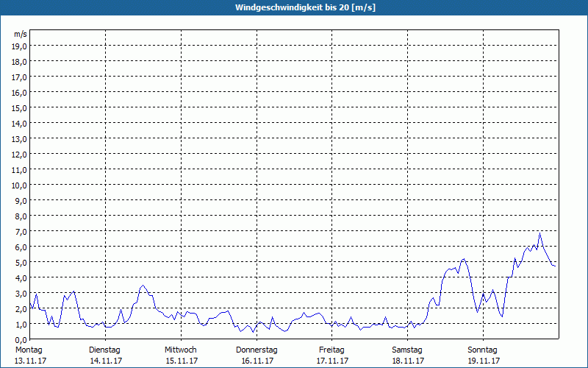The image size is (588, 368).
Task: Click the 18,0 y-axis value
Action: 20,62
